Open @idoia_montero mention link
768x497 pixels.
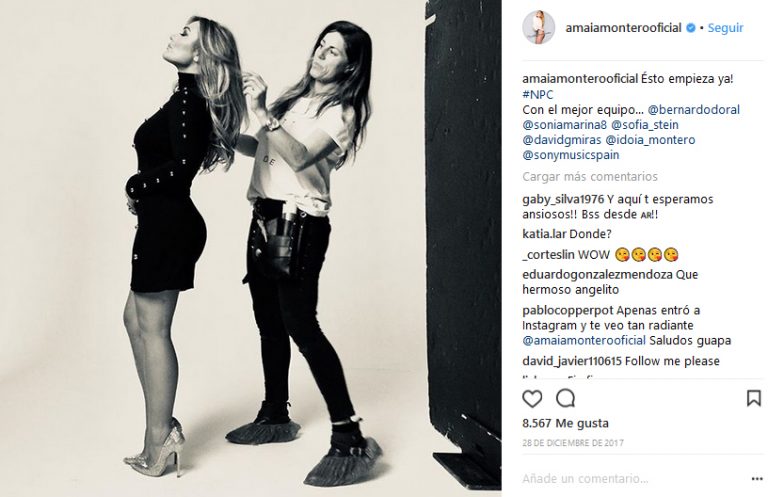[x=650, y=140]
